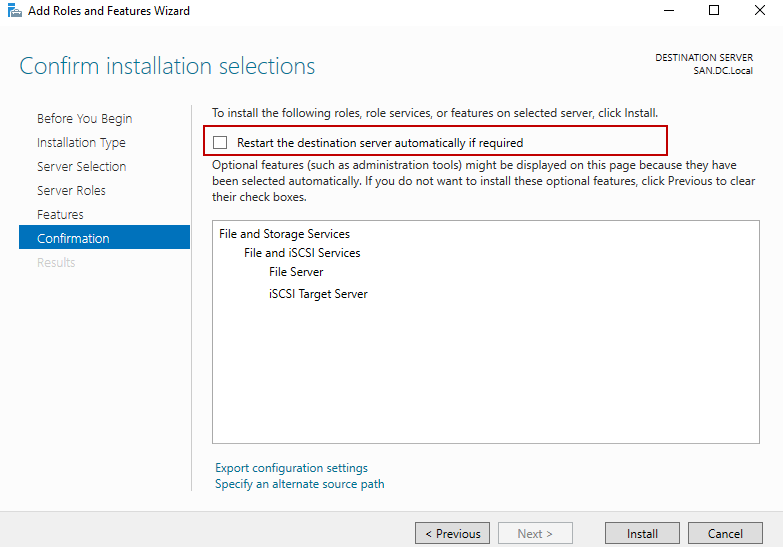Select File and iSCSI Services entry
This screenshot has width=783, height=547.
[302, 253]
